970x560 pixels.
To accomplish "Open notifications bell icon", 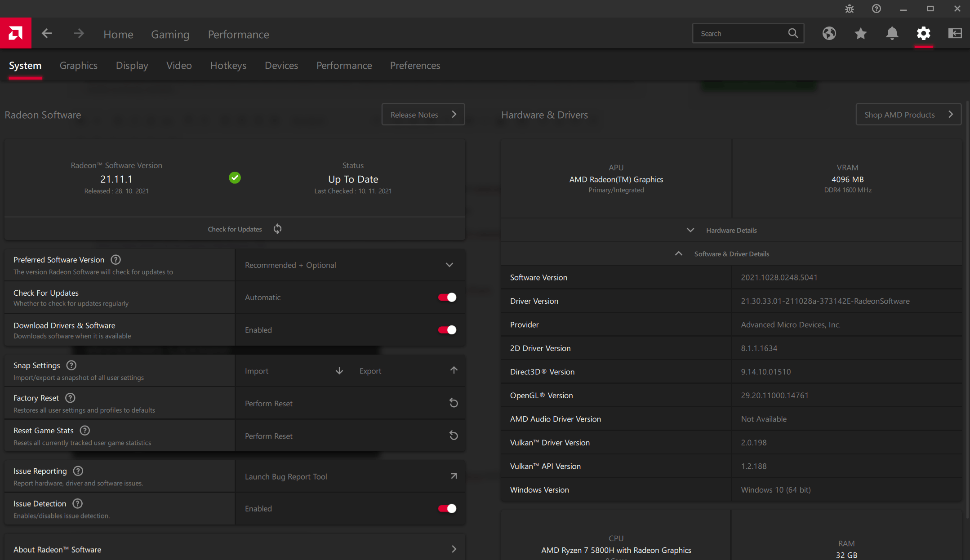I will [892, 33].
